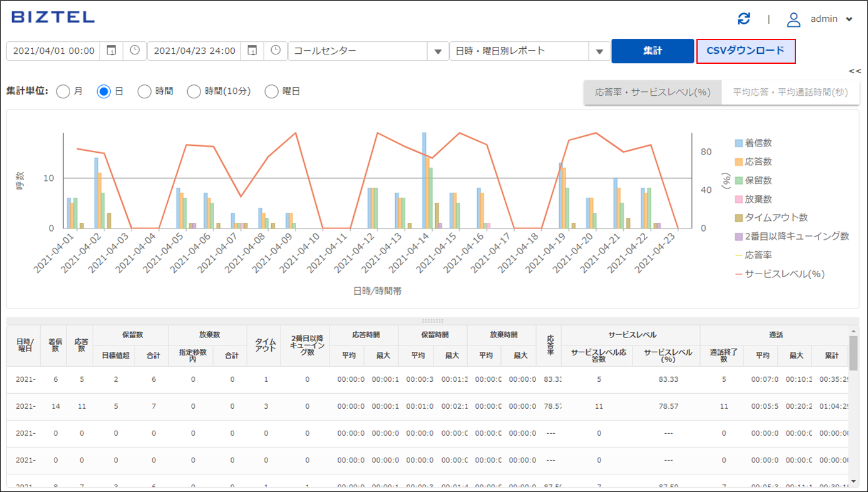
Task: Toggle 応答数 series in the legend
Action: click(x=753, y=161)
